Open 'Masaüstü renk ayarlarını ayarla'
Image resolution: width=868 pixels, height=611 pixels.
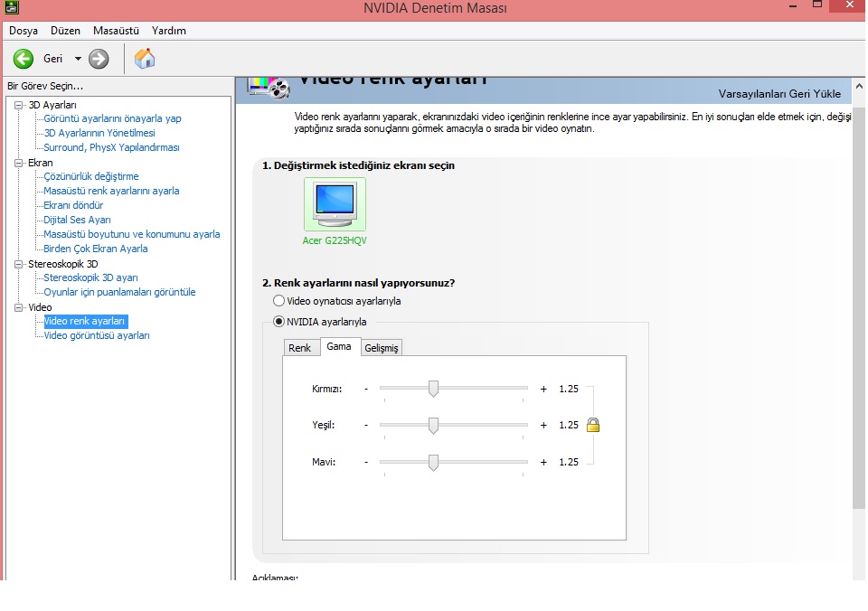pos(112,191)
